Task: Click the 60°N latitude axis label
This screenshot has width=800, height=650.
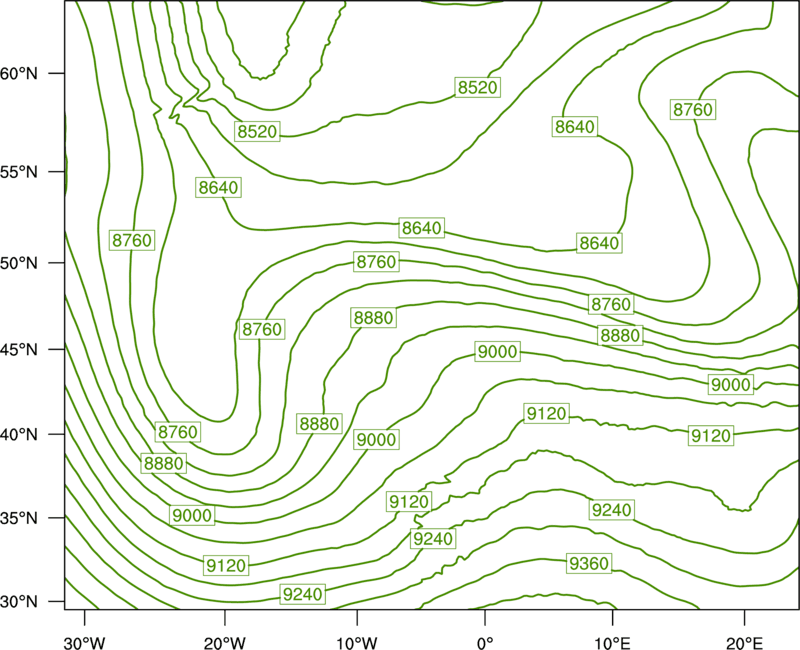Action: tap(19, 74)
